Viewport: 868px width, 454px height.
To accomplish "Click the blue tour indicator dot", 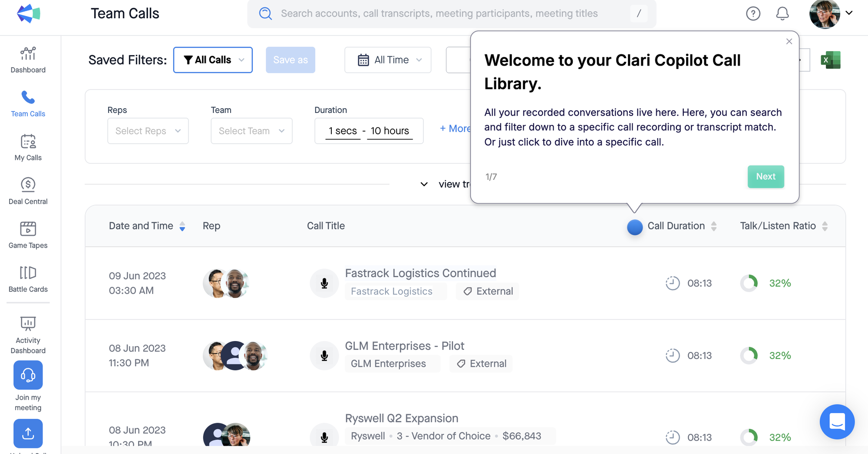I will click(x=634, y=227).
